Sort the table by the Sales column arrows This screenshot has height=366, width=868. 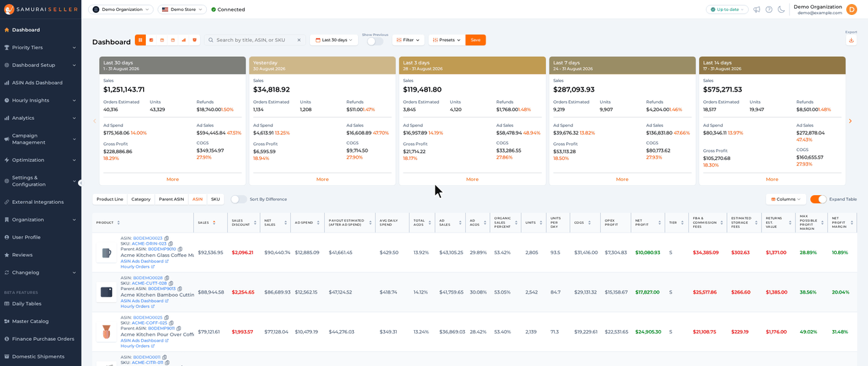214,222
